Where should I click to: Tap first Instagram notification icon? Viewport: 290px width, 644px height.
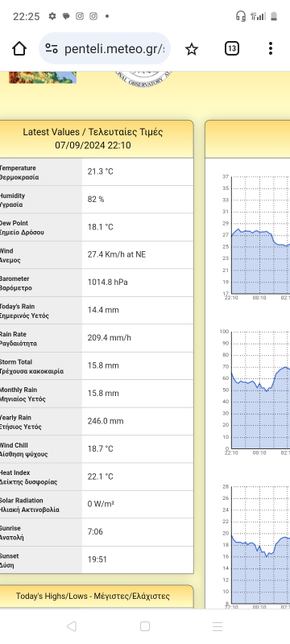tap(80, 16)
